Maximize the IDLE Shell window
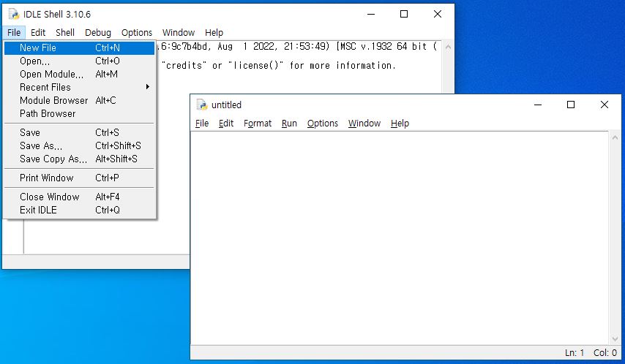The width and height of the screenshot is (625, 364). click(404, 15)
